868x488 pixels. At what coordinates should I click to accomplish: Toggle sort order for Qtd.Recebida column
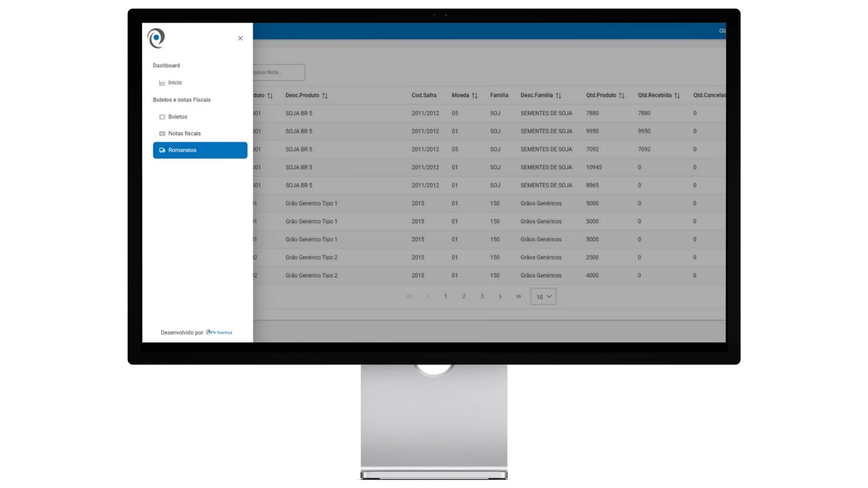(x=676, y=95)
